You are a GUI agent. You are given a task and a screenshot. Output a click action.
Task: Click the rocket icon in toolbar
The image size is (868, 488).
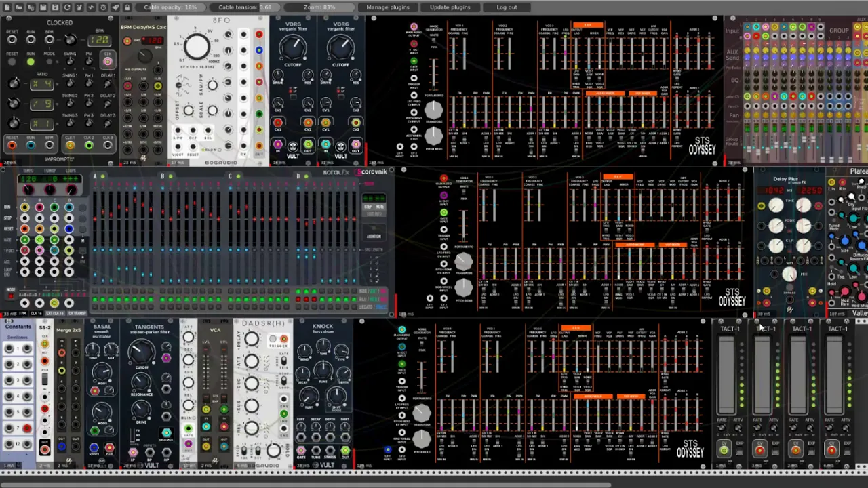[115, 7]
